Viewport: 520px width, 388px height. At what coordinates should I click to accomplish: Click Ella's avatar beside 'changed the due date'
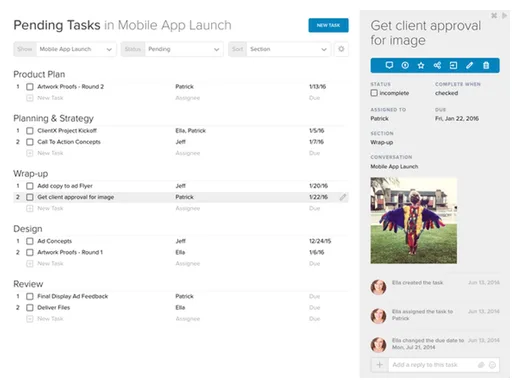coord(378,345)
